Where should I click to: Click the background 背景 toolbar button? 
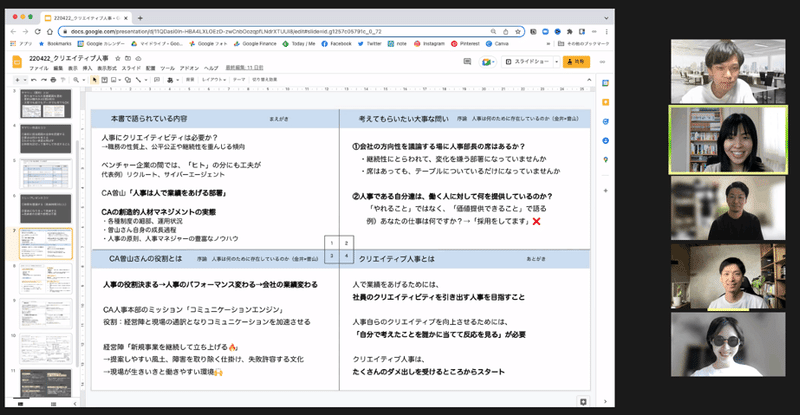(x=190, y=80)
